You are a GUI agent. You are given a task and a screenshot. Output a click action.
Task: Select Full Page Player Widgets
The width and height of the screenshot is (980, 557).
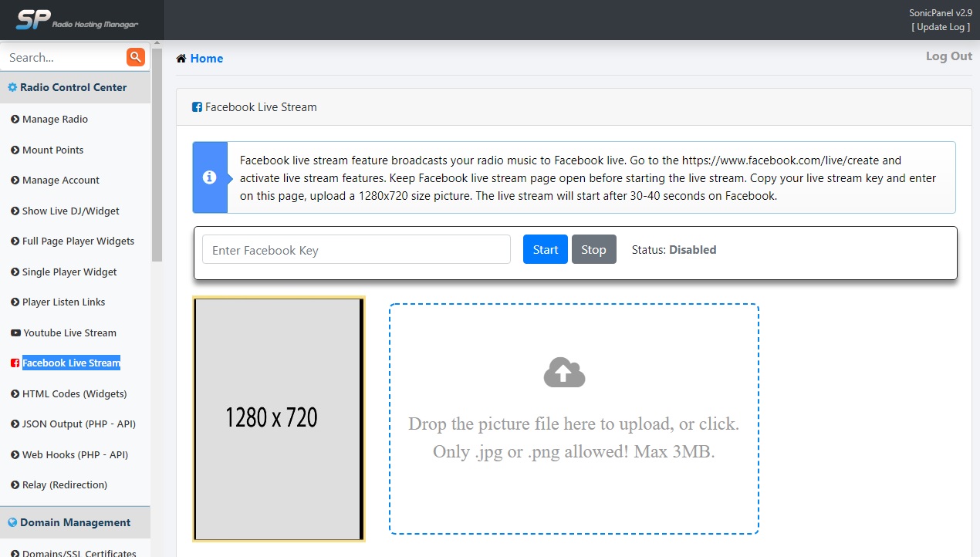[x=78, y=241]
